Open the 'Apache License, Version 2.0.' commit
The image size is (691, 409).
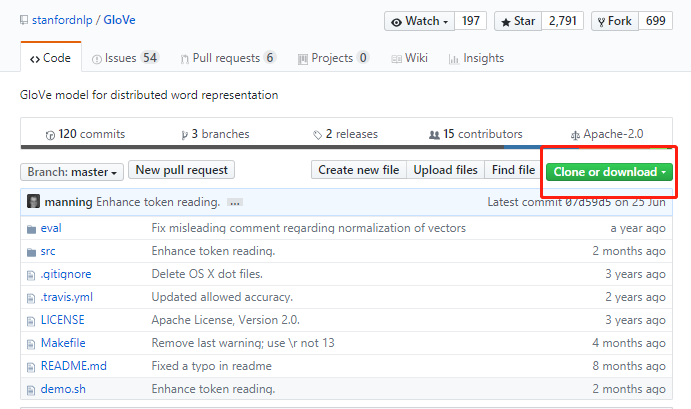[x=226, y=320]
